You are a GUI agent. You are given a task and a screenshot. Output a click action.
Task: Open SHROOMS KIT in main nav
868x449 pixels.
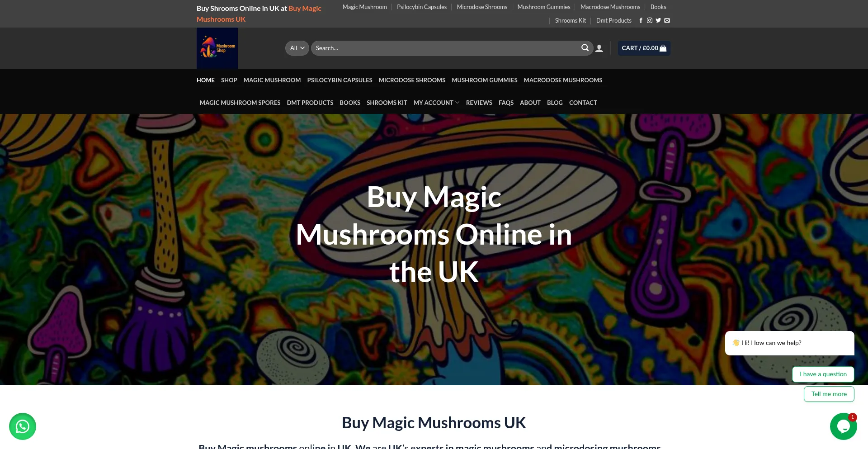point(387,103)
